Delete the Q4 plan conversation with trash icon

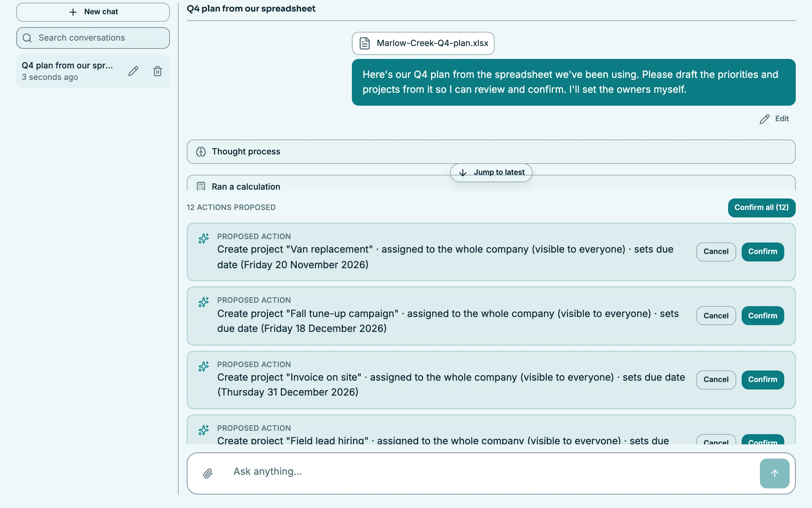click(x=158, y=71)
